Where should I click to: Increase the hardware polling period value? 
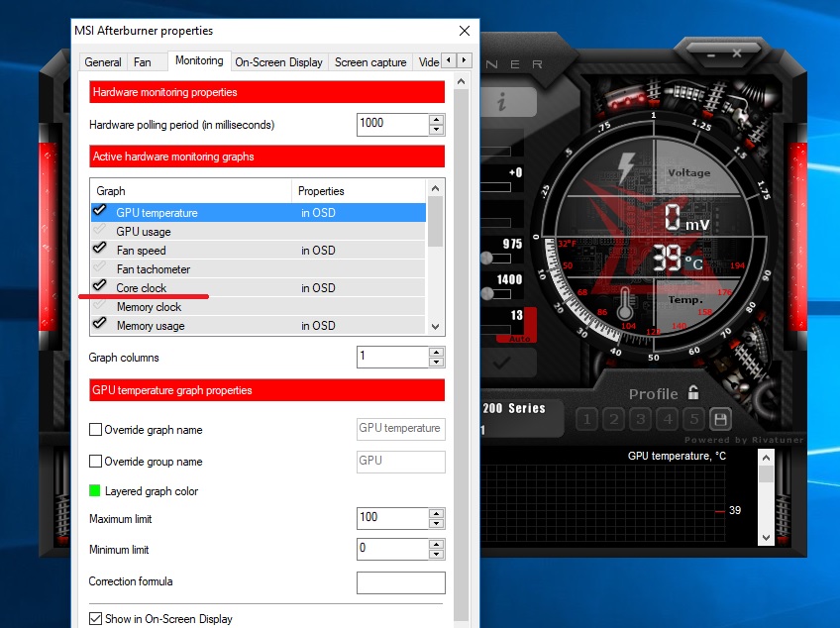437,120
